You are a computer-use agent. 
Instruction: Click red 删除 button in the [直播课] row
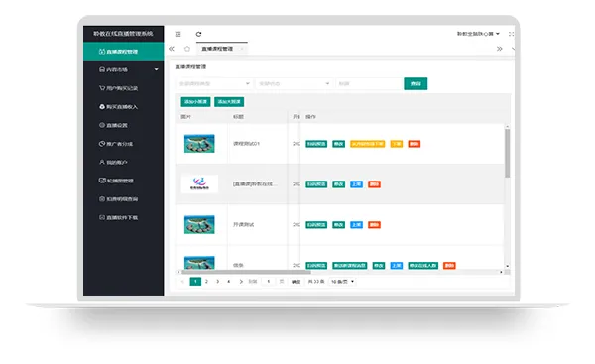point(374,184)
